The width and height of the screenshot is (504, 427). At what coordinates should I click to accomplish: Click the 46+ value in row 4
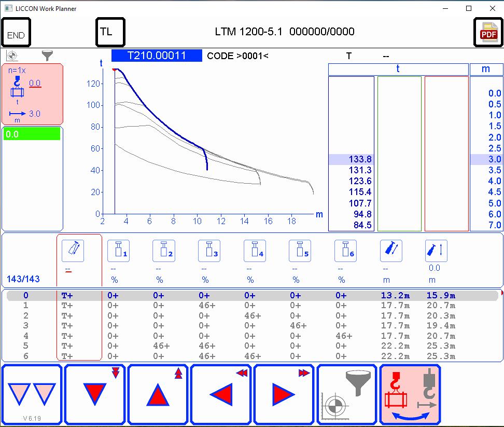coord(344,336)
